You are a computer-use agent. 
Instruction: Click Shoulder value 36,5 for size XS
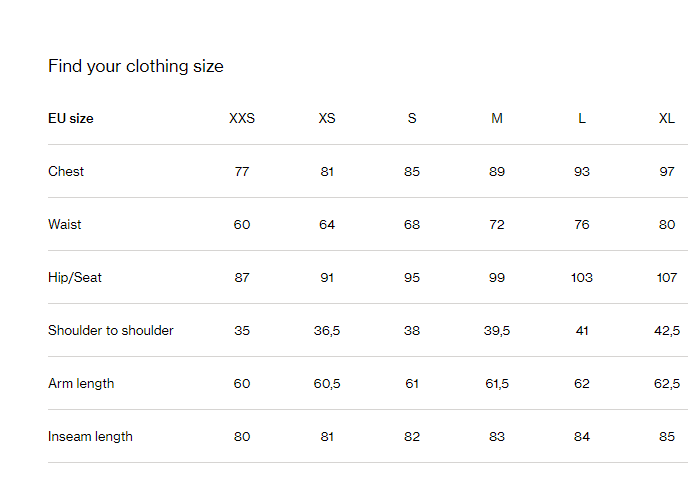pos(327,331)
